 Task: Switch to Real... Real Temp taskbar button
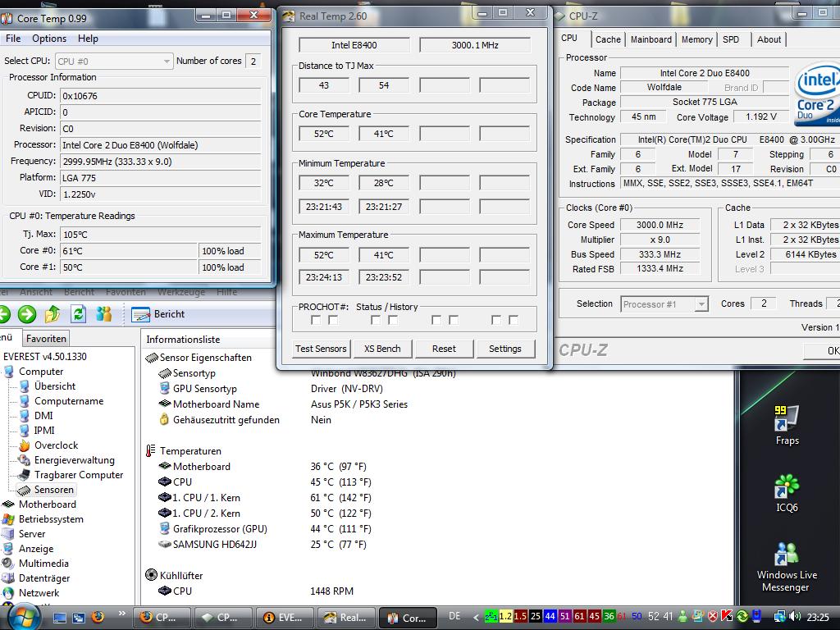pyautogui.click(x=346, y=618)
